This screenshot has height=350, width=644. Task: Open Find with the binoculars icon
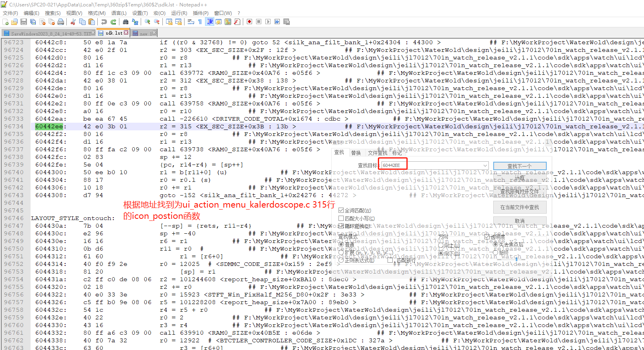click(126, 22)
